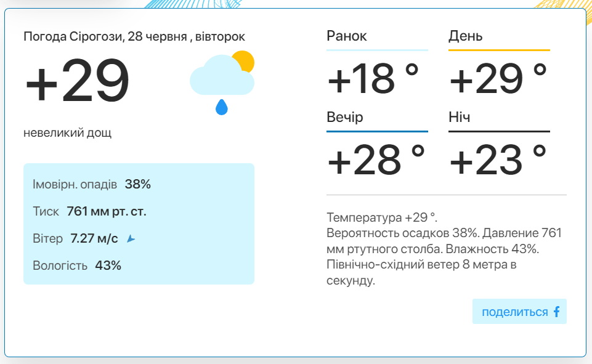Share the forecast via поделиться button
592x364 pixels.
point(519,312)
